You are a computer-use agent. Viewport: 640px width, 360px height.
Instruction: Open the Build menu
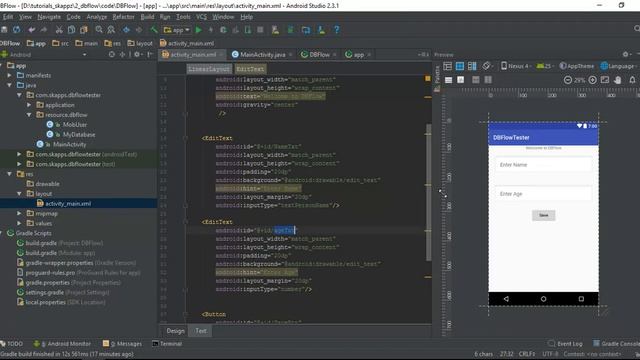coord(147,17)
